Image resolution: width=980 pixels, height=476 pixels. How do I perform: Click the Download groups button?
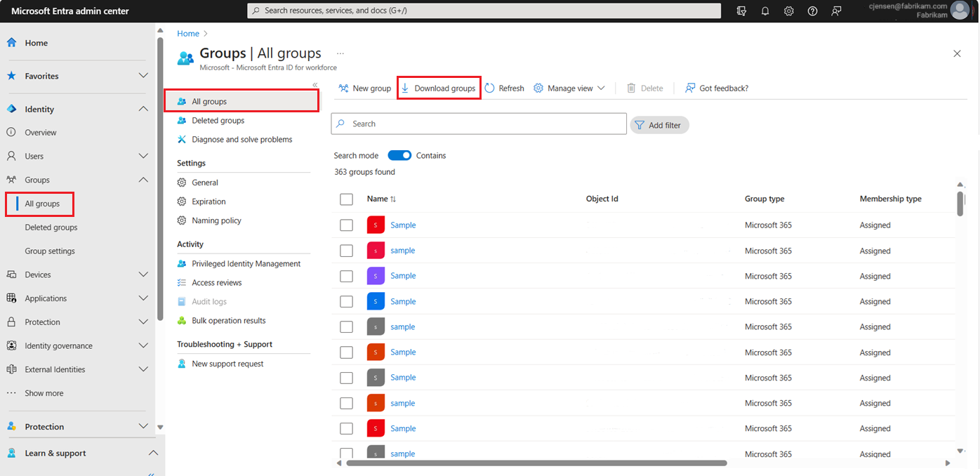pos(439,88)
